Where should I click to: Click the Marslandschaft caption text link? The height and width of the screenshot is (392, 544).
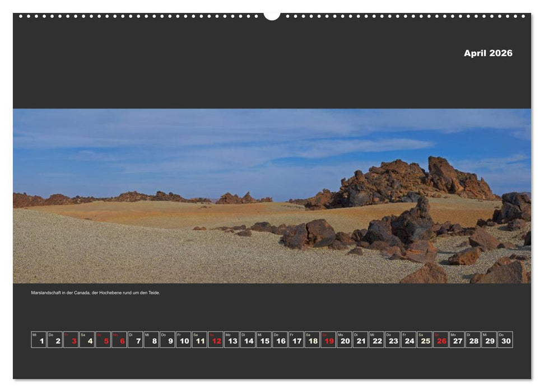(x=96, y=292)
